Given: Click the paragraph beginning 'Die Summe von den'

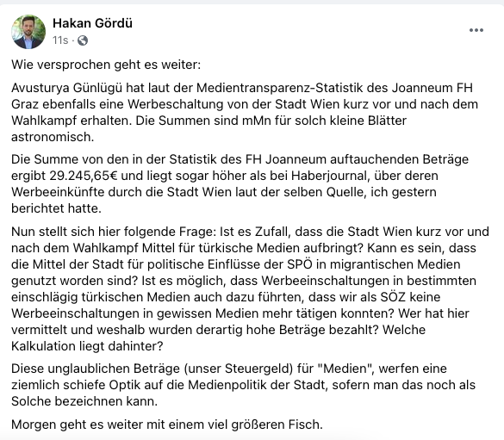Looking at the screenshot, I should pyautogui.click(x=240, y=184).
